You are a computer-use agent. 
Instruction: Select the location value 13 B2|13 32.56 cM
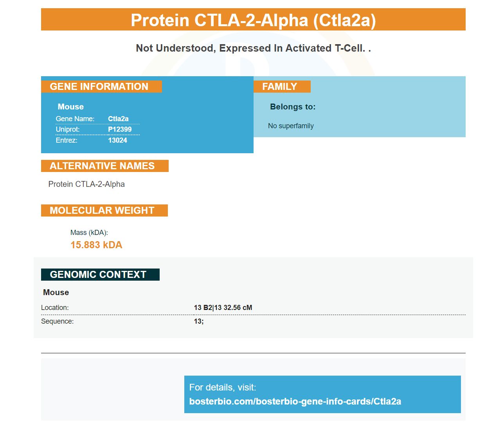click(223, 308)
